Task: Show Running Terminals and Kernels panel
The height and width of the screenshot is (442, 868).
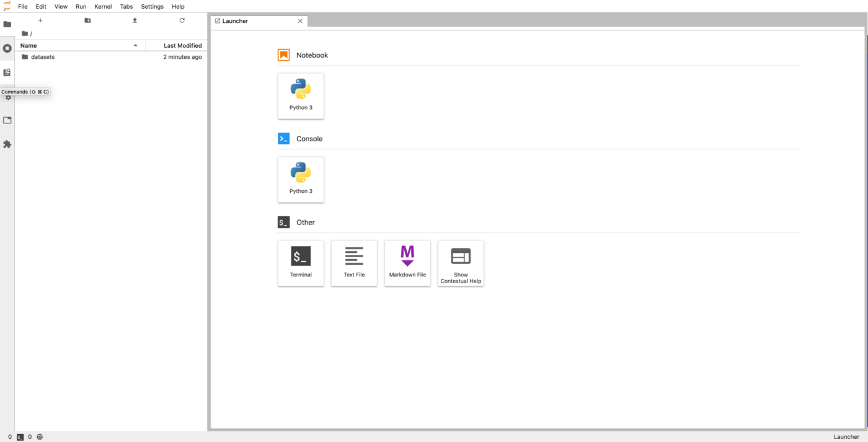Action: (x=7, y=48)
